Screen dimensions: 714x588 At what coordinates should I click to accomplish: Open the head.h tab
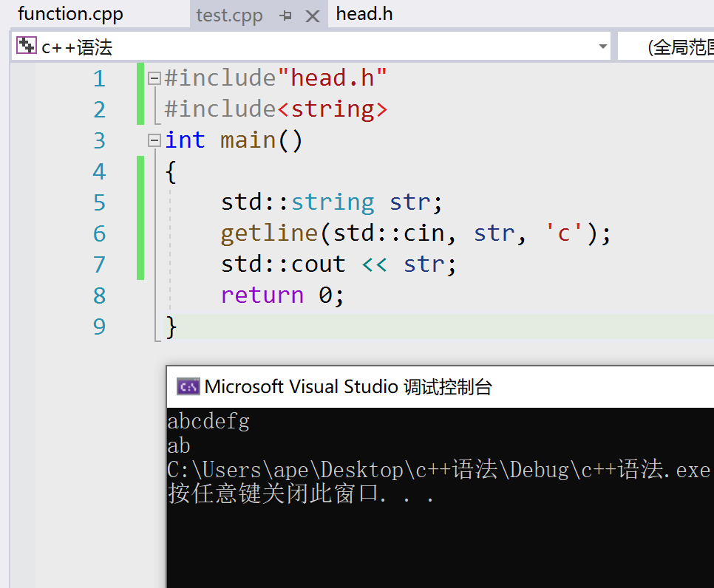(x=364, y=14)
